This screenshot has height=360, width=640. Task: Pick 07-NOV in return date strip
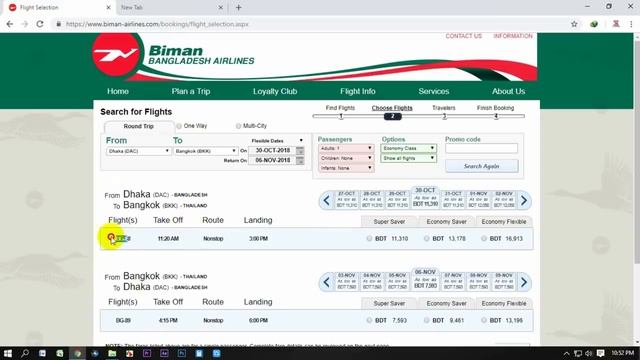pyautogui.click(x=453, y=281)
